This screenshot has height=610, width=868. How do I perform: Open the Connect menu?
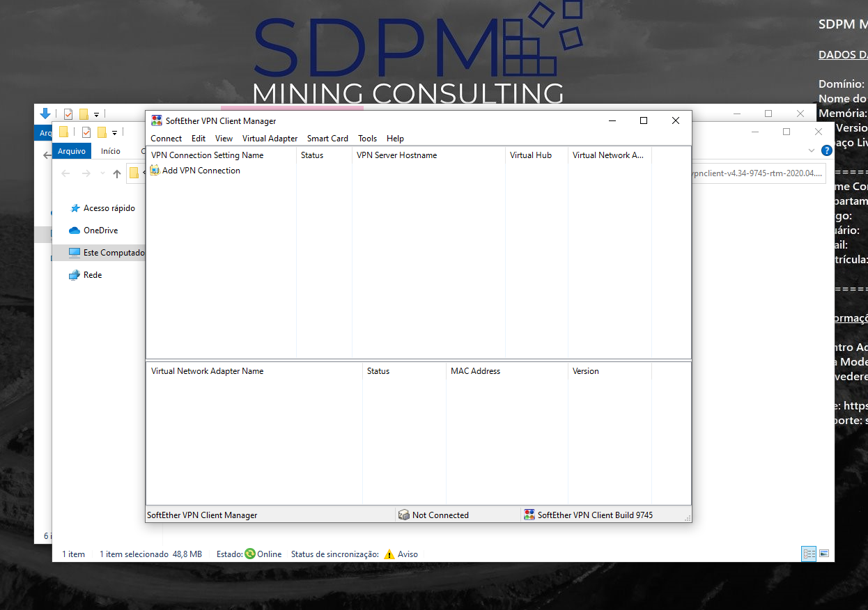[x=166, y=139]
